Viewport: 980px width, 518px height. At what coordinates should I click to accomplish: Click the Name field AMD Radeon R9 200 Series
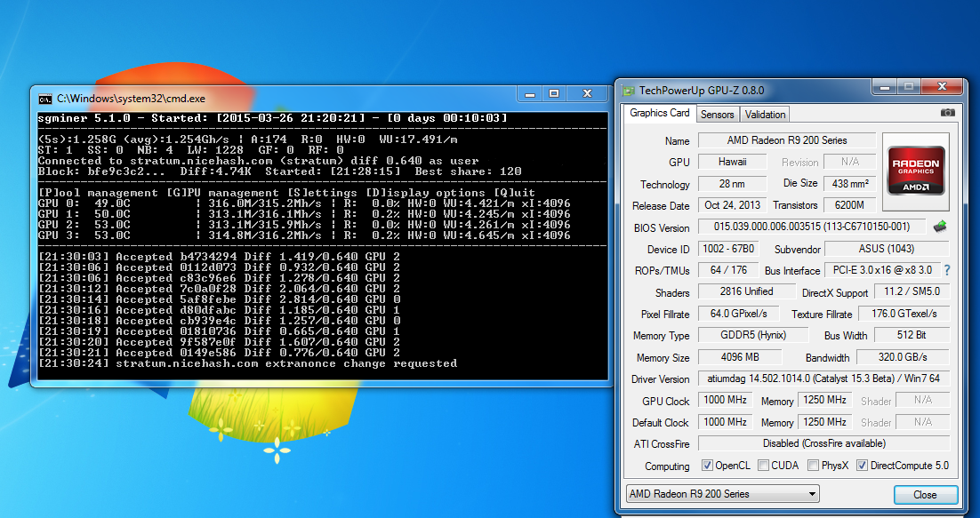[787, 140]
